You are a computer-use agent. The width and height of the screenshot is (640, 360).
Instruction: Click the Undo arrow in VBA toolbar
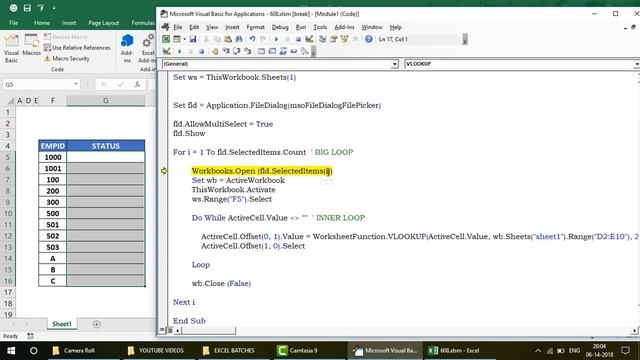(252, 39)
